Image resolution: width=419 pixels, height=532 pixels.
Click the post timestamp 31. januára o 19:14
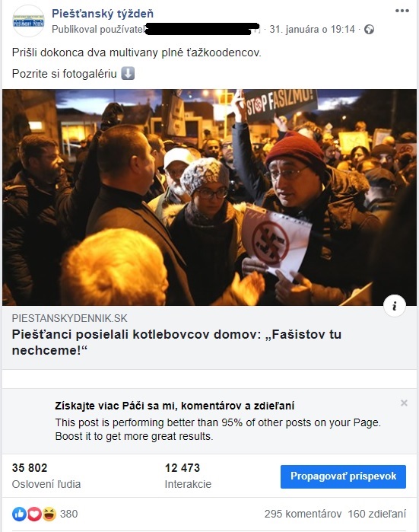click(312, 30)
